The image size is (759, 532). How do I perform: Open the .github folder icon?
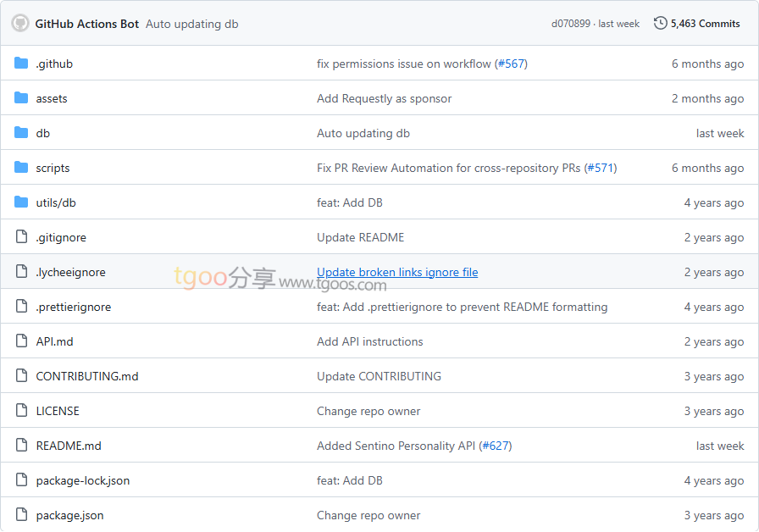[x=21, y=63]
